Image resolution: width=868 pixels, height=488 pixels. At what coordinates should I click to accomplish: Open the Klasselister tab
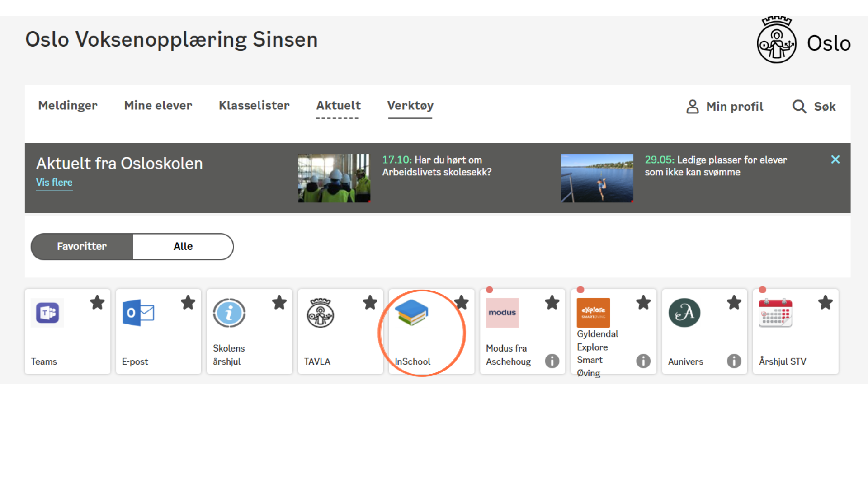point(254,106)
